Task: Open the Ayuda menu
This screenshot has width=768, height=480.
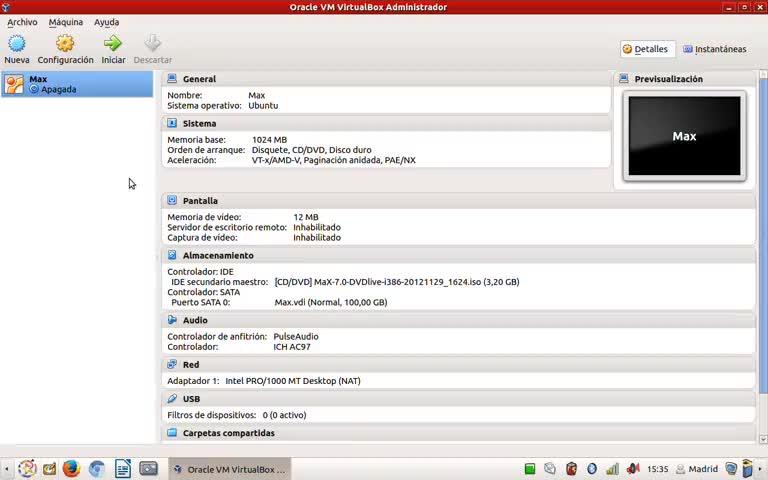Action: tap(106, 22)
